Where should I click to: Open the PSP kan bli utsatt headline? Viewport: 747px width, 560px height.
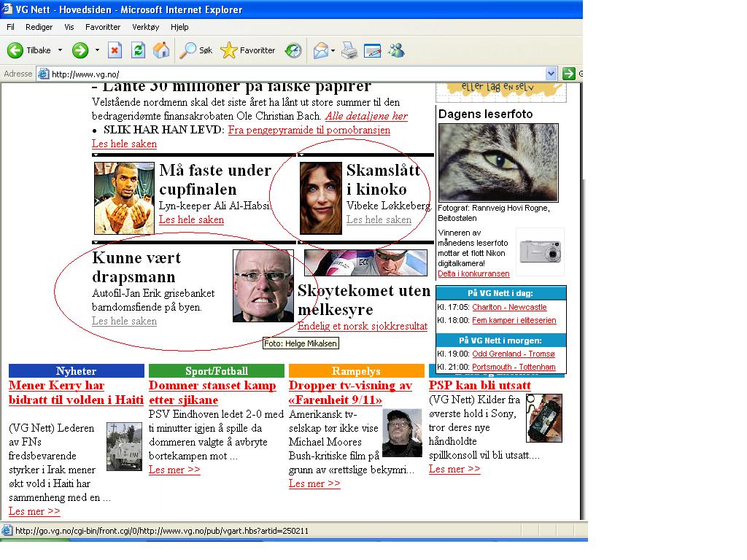(480, 385)
